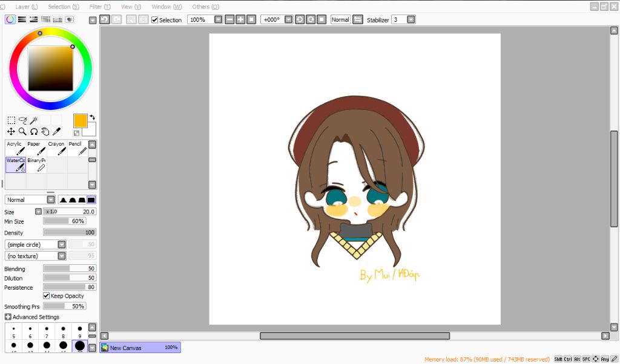
Task: Toggle the color wheel panel
Action: click(10, 19)
